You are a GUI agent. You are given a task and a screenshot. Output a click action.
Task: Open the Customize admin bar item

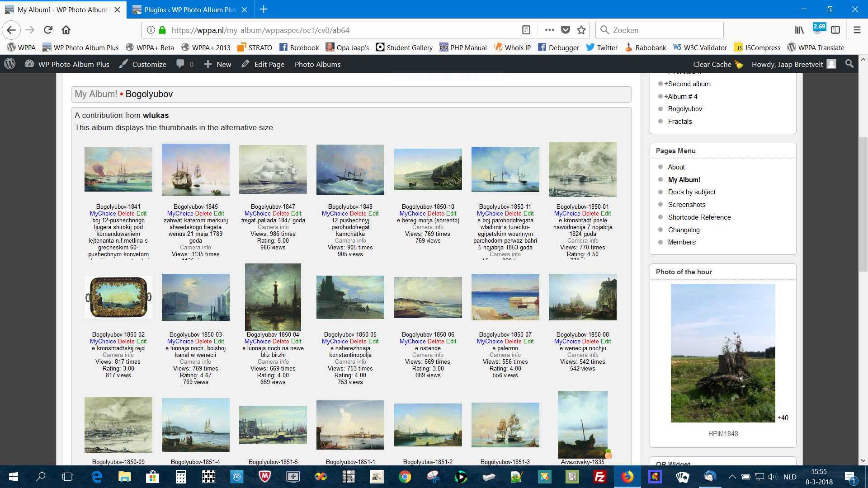[143, 64]
